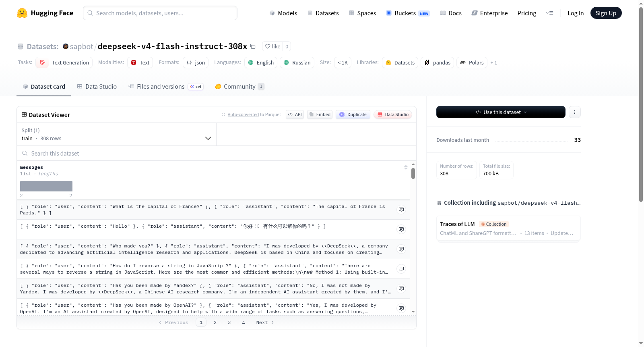Click the sapbot user avatar
Screen dimensions: 644x347
click(66, 46)
